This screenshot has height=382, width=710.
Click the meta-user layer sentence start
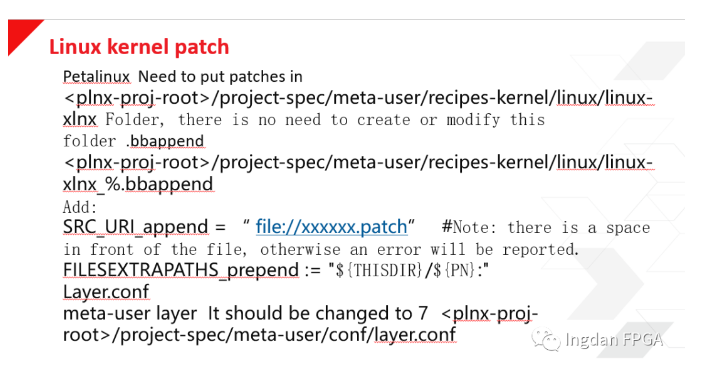(x=130, y=313)
